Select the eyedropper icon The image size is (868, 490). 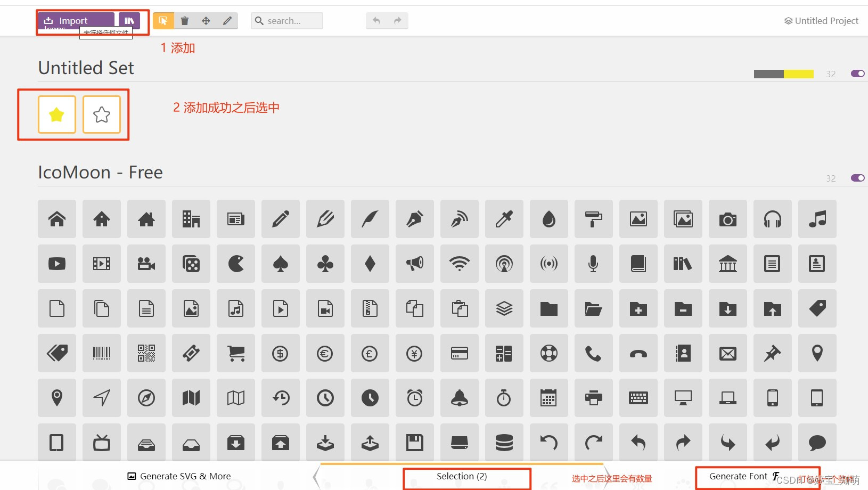(x=504, y=219)
